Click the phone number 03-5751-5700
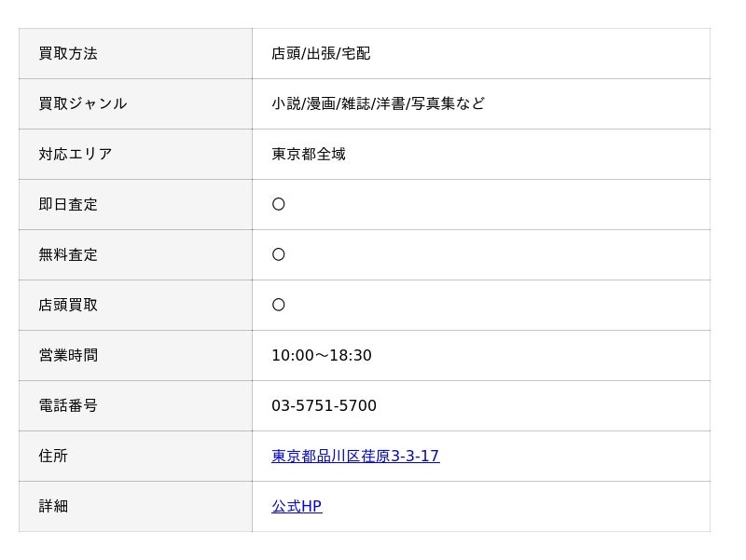 (x=324, y=405)
